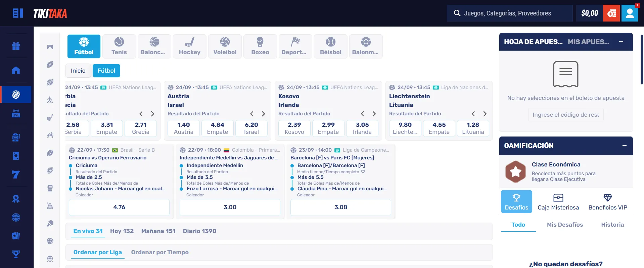Open the trophy icon in sidebar
The height and width of the screenshot is (268, 644).
coord(16,254)
